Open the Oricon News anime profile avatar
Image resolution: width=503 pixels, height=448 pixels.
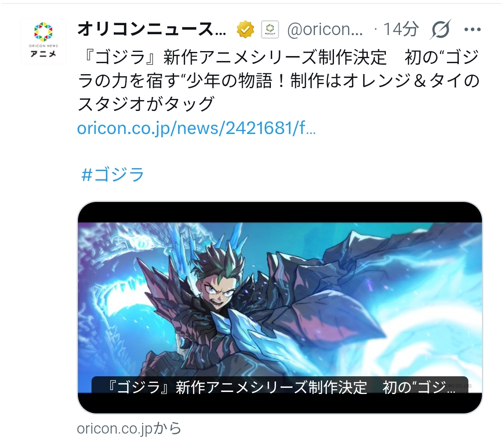click(x=43, y=41)
